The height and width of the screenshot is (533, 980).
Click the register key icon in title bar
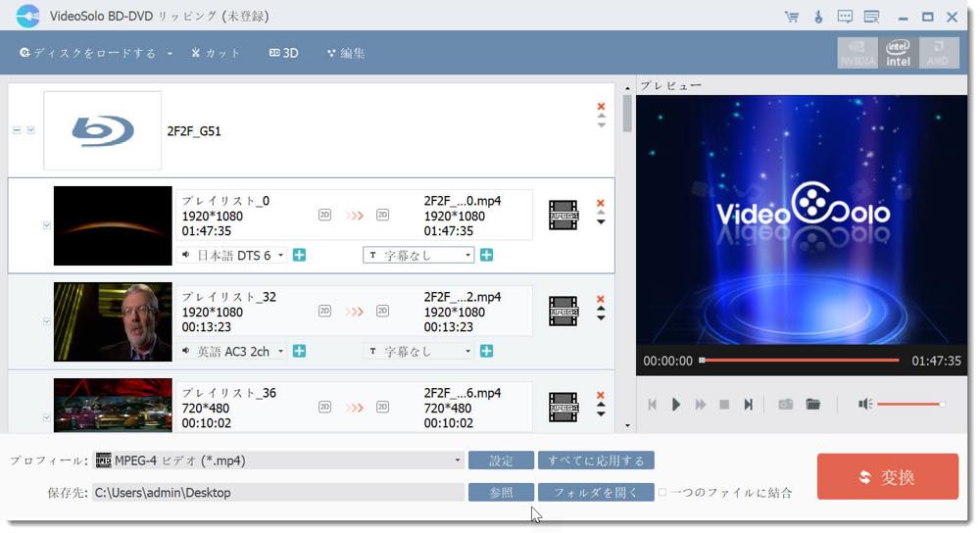tap(818, 17)
